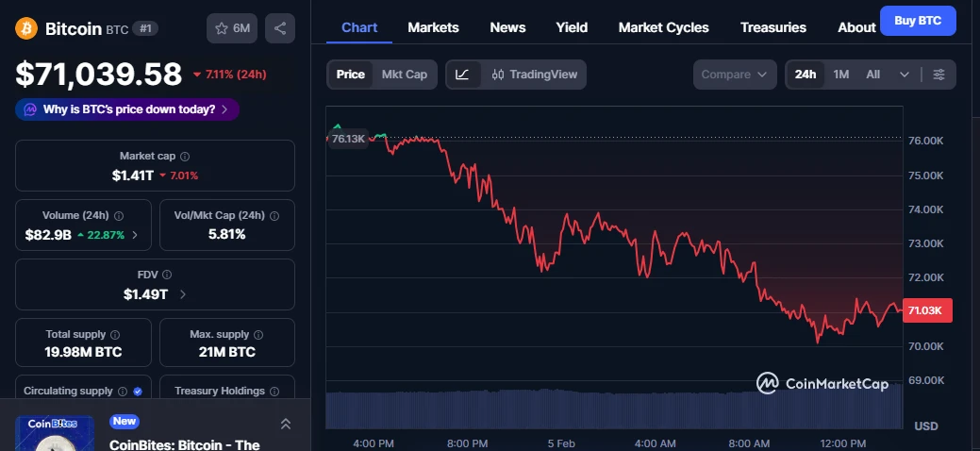Screen dimensions: 980x451
Task: Click the $1.41T market cap value
Action: pos(132,175)
